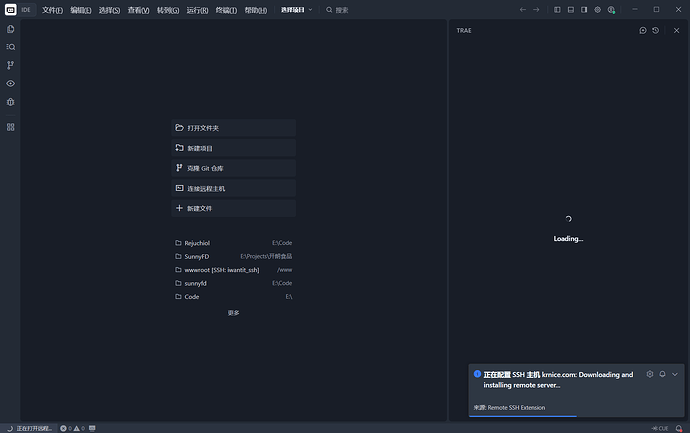Screen dimensions: 690x433
Task: Go back with the left arrow
Action: [x=523, y=10]
